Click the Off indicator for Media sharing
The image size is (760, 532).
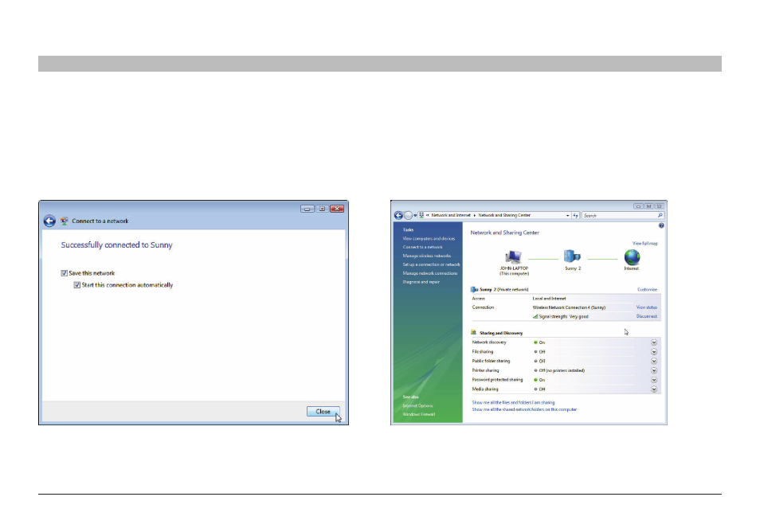535,389
